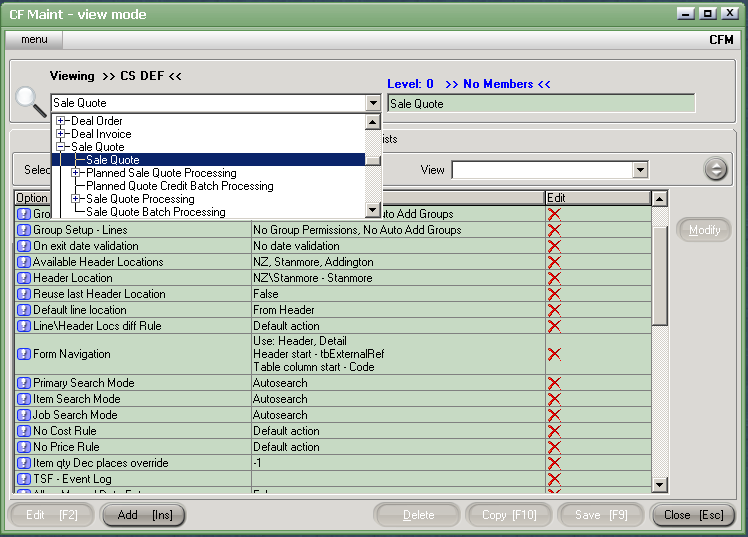The width and height of the screenshot is (748, 537).
Task: Click 'Level: 0' blue label
Action: click(x=410, y=84)
